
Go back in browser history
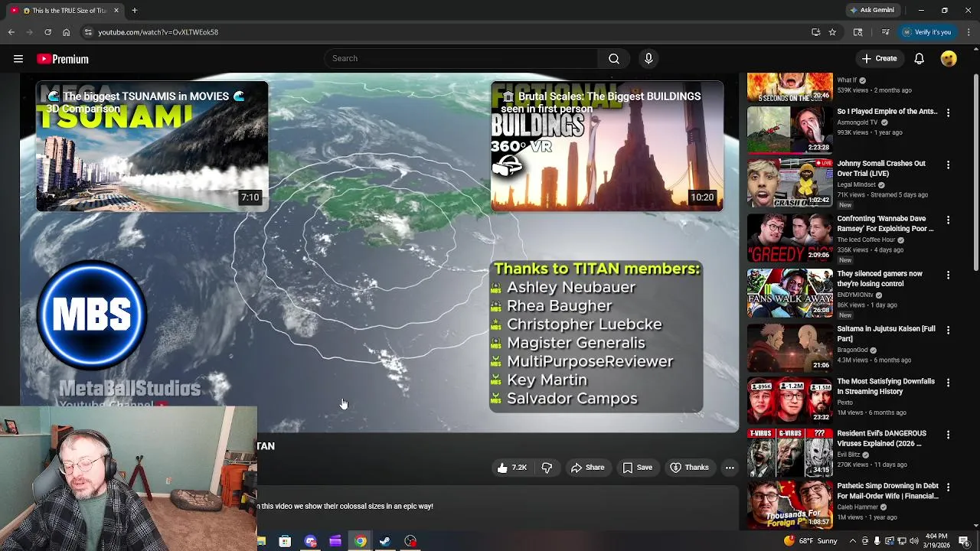[11, 32]
